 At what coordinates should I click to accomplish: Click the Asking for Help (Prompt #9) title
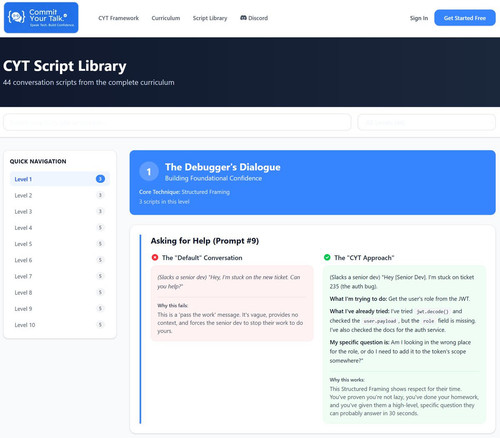(x=205, y=241)
